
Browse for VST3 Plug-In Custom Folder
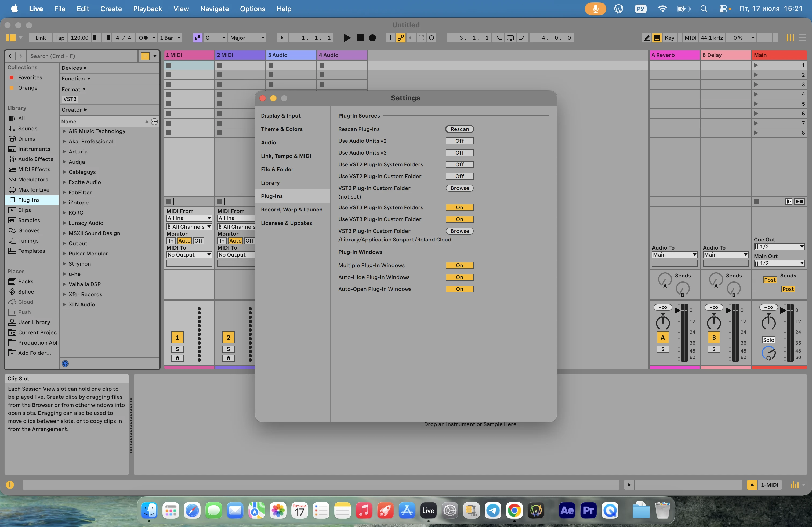(459, 231)
